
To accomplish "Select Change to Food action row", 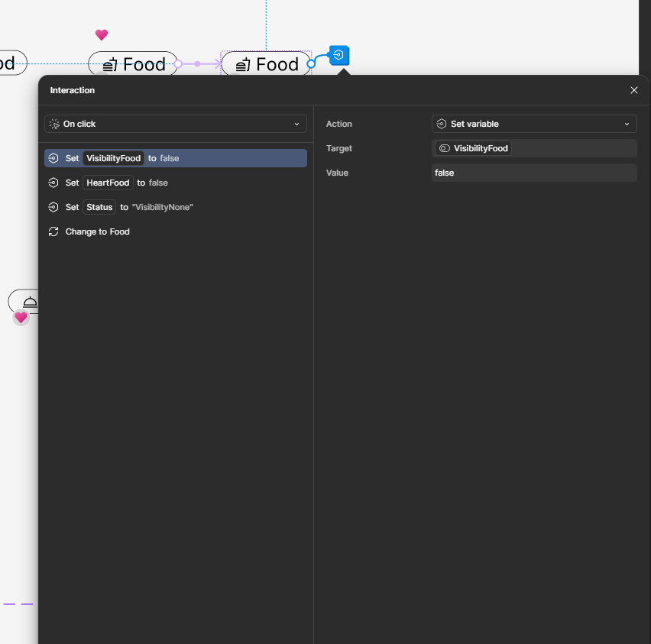I will [175, 231].
